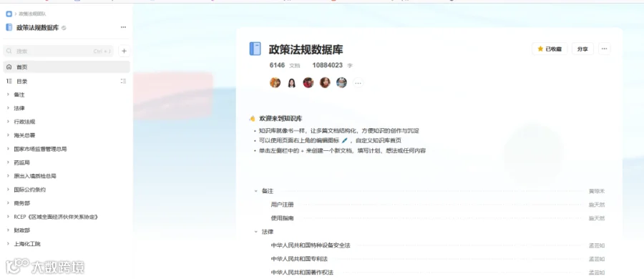Image resolution: width=644 pixels, height=279 pixels.
Task: Click the status icon right of sidebar title
Action: coord(64,28)
